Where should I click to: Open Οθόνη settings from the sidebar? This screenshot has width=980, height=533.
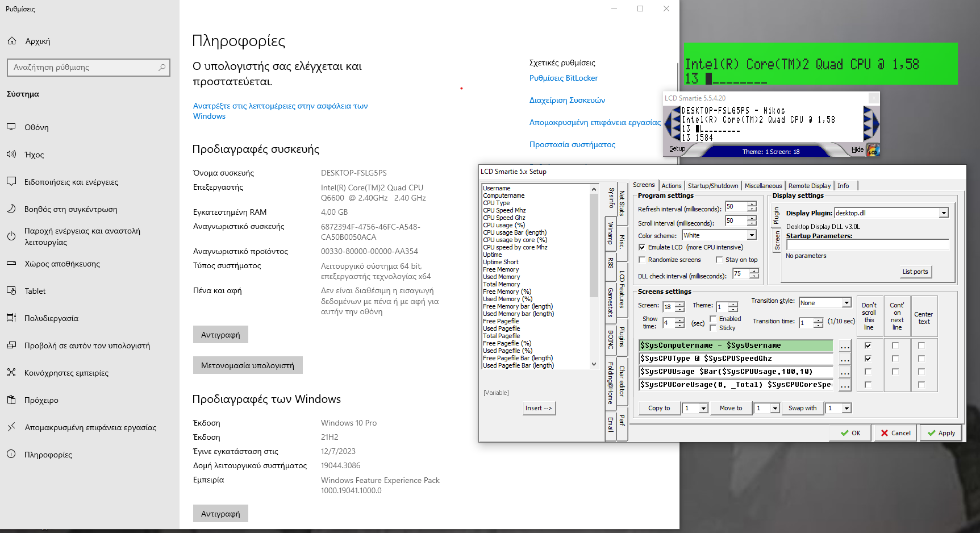point(37,127)
